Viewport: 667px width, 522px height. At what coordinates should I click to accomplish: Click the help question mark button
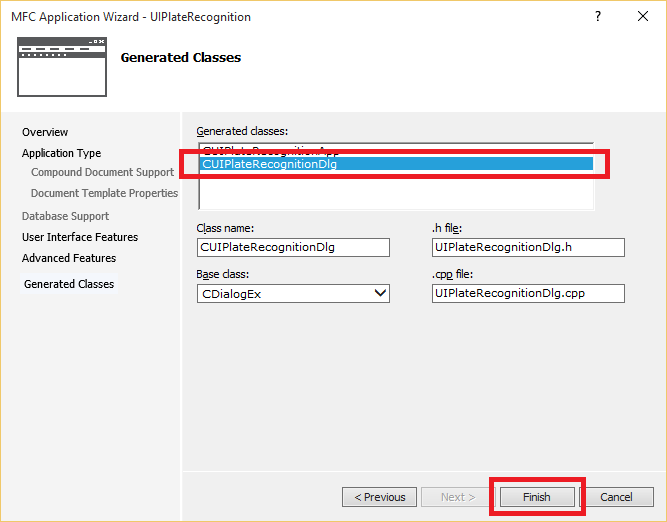click(598, 16)
